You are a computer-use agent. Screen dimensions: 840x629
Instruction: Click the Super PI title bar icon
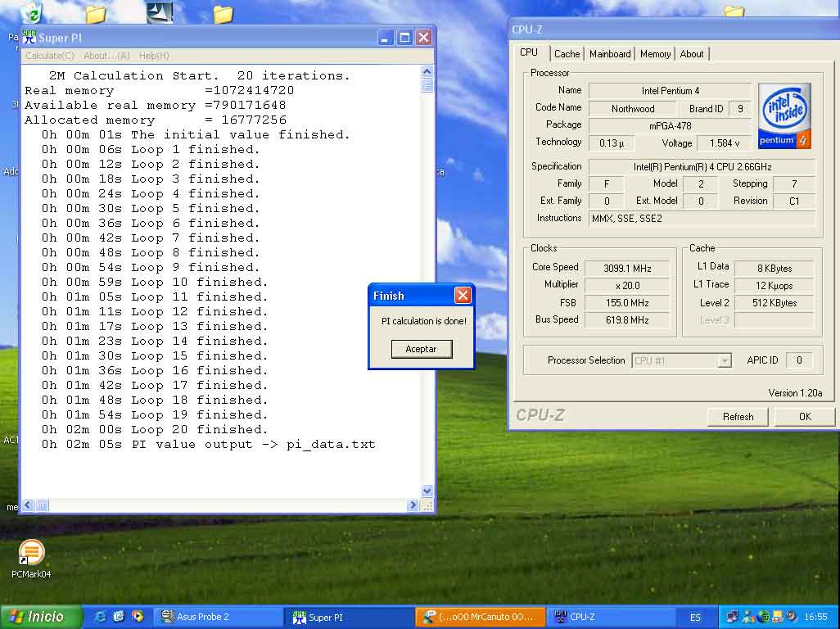click(29, 38)
